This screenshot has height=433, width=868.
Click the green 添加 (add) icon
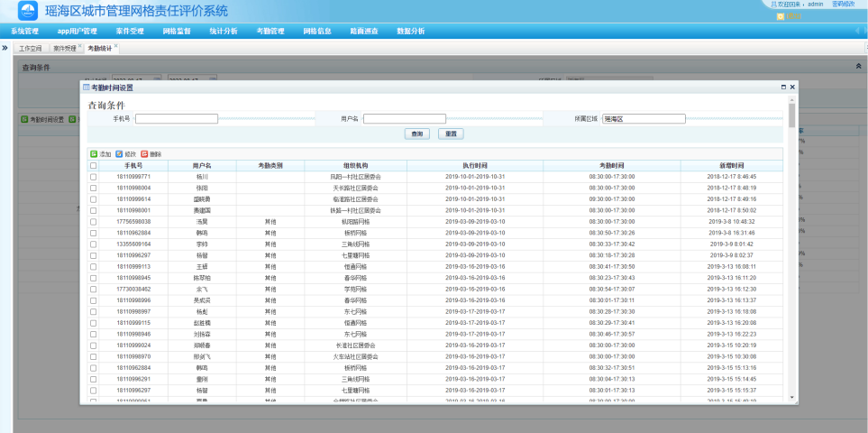tap(93, 154)
